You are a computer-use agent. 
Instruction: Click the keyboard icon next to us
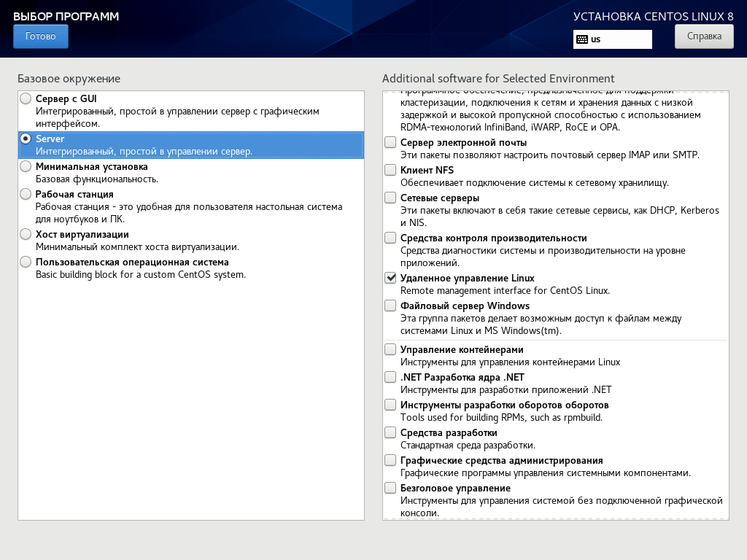tap(581, 39)
